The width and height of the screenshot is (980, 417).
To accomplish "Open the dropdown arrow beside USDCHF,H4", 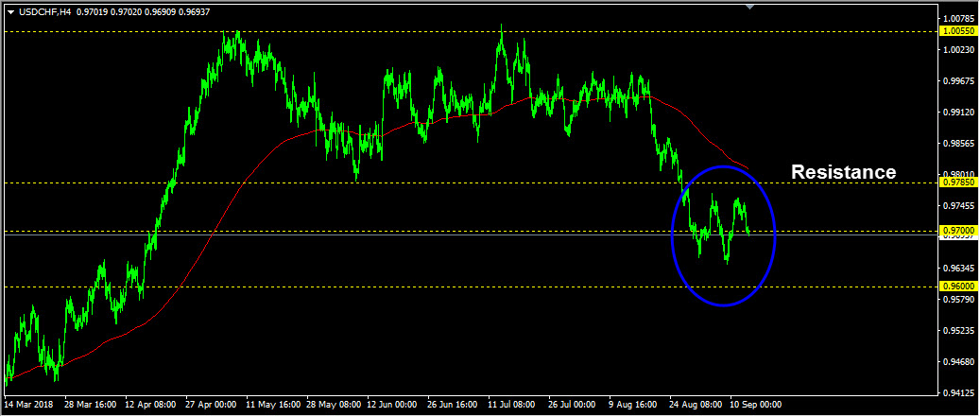I will tap(10, 12).
